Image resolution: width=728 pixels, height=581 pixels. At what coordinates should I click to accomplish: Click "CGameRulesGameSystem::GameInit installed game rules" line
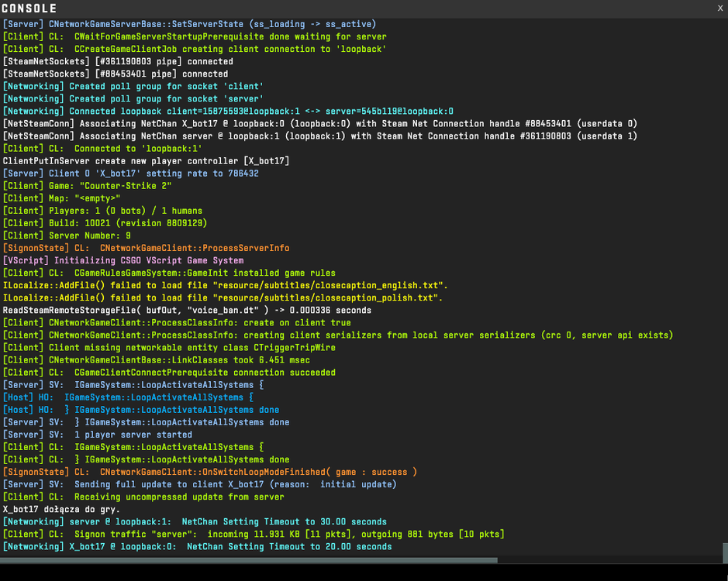coord(169,273)
